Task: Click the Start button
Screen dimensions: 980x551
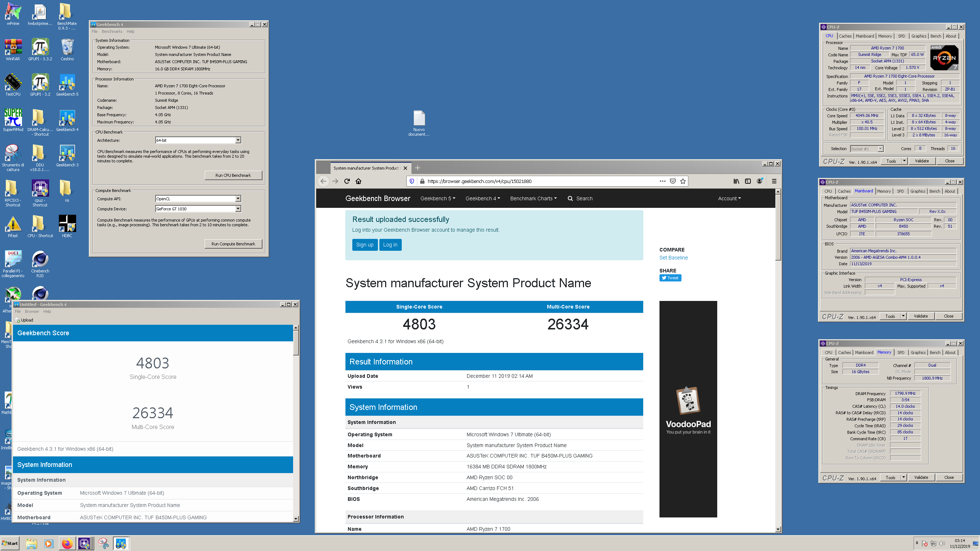Action: click(x=10, y=543)
